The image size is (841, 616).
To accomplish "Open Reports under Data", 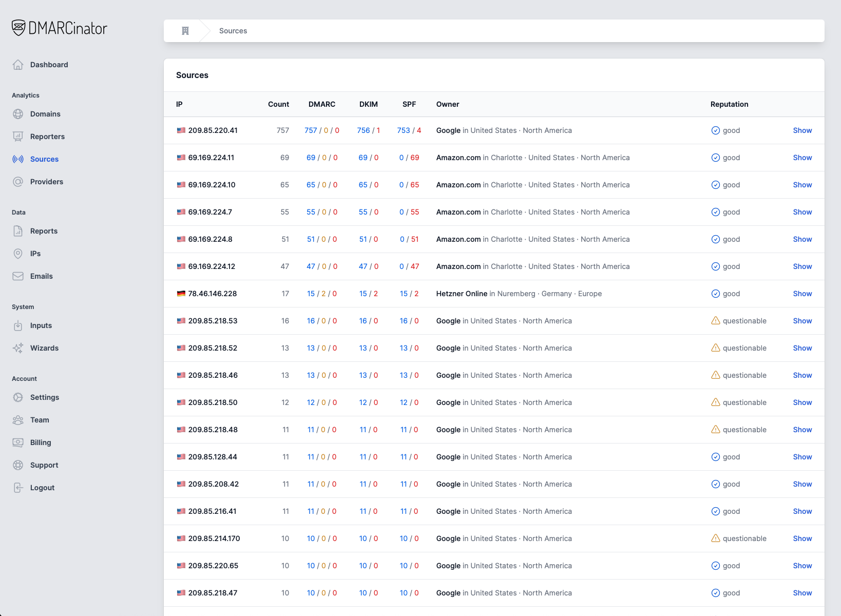I will pos(44,231).
